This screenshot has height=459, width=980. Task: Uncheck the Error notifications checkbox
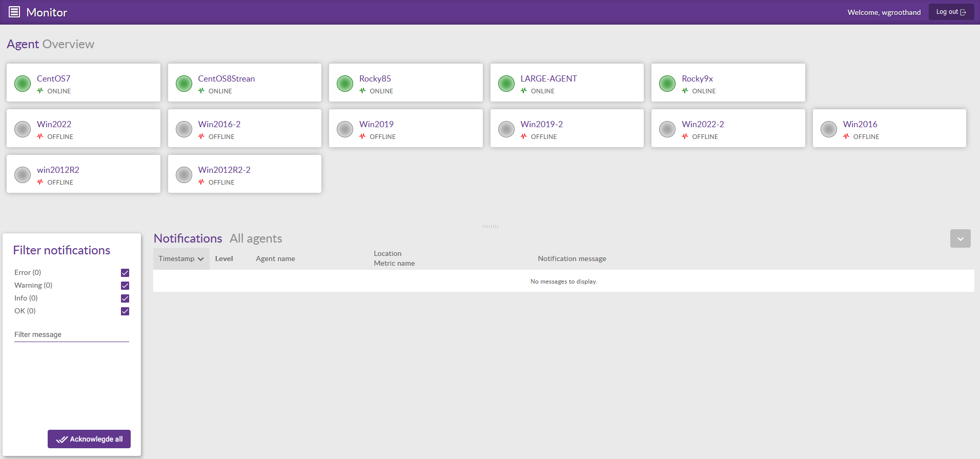tap(125, 273)
